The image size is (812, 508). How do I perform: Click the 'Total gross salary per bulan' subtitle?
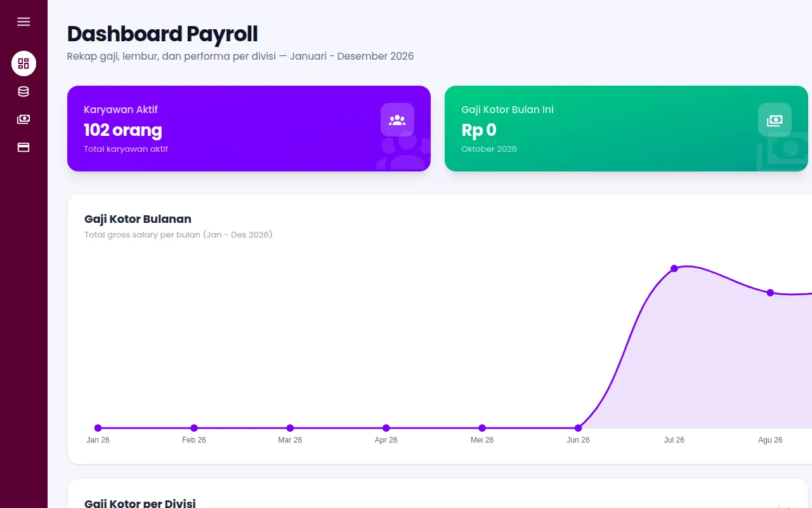pos(178,235)
